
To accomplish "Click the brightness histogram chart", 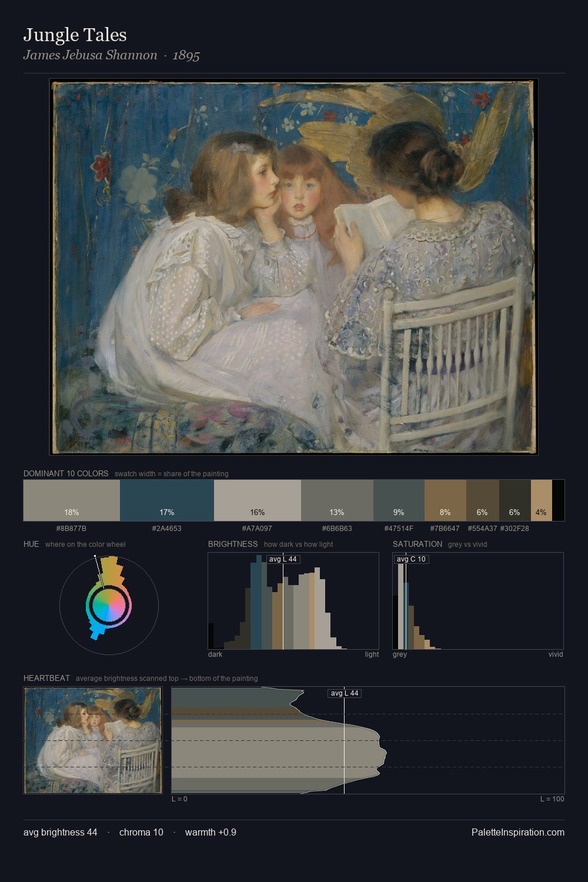I will pyautogui.click(x=293, y=601).
